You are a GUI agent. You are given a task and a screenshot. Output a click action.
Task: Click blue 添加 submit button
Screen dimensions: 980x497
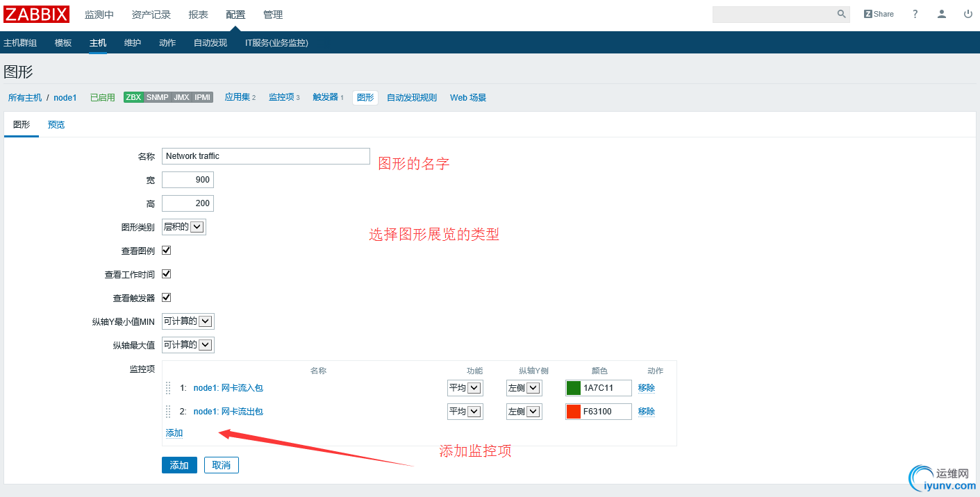(179, 465)
